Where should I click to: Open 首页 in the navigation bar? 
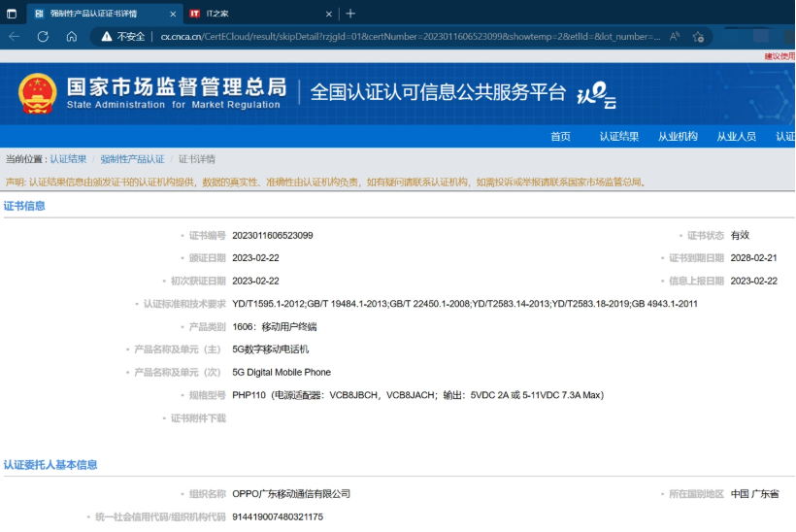tap(560, 136)
